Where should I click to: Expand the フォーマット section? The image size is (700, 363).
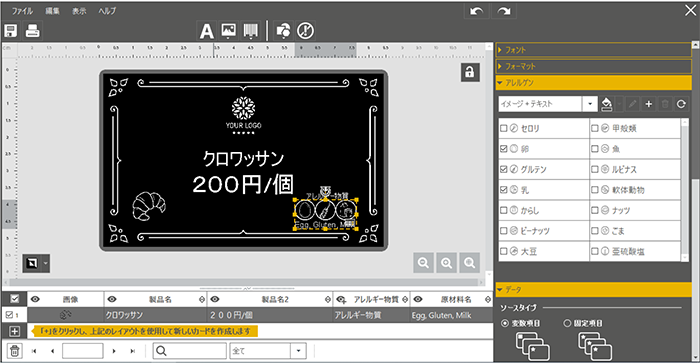(593, 67)
